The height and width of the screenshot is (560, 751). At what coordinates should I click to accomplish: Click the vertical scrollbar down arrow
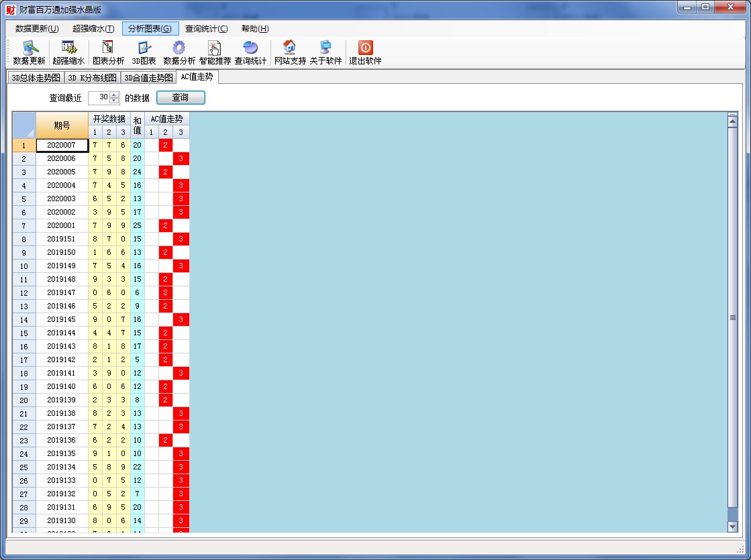(x=732, y=527)
